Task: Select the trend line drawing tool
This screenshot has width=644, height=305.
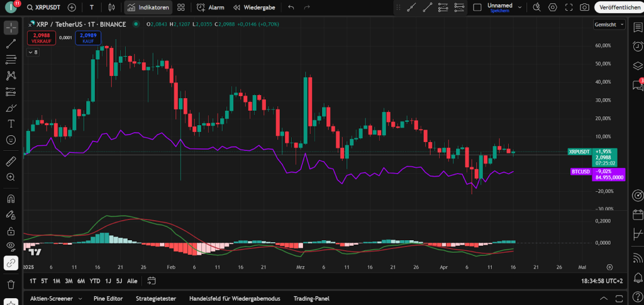Action: tap(11, 44)
